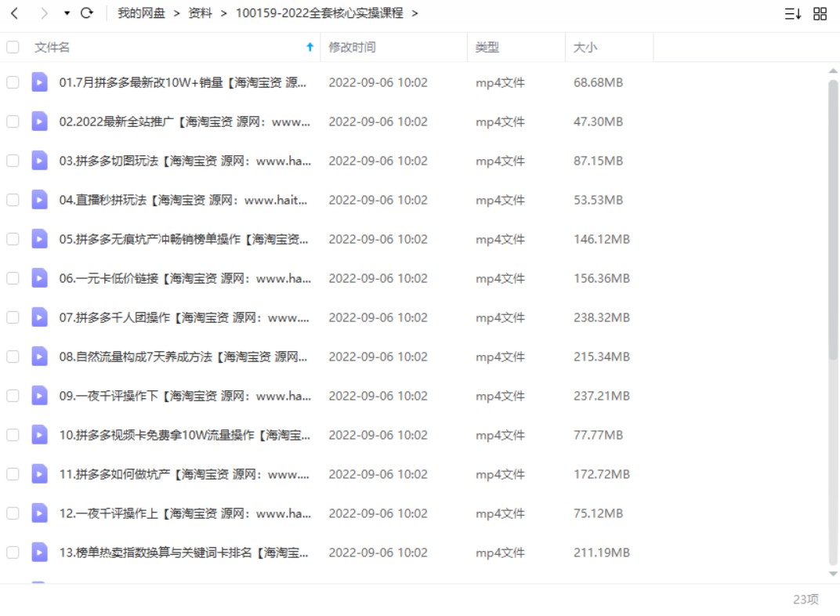Click the video icon of 06.一元卡低价链接
840x616 pixels.
40,278
